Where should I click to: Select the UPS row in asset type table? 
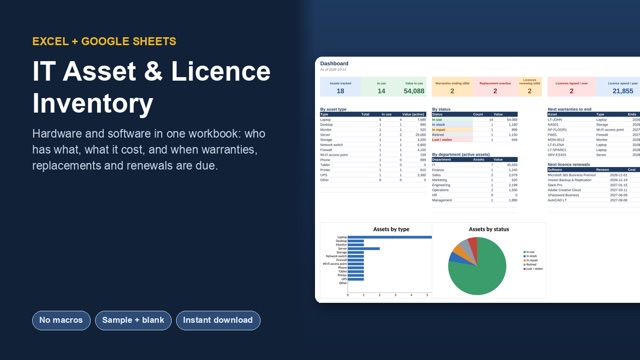coord(373,175)
